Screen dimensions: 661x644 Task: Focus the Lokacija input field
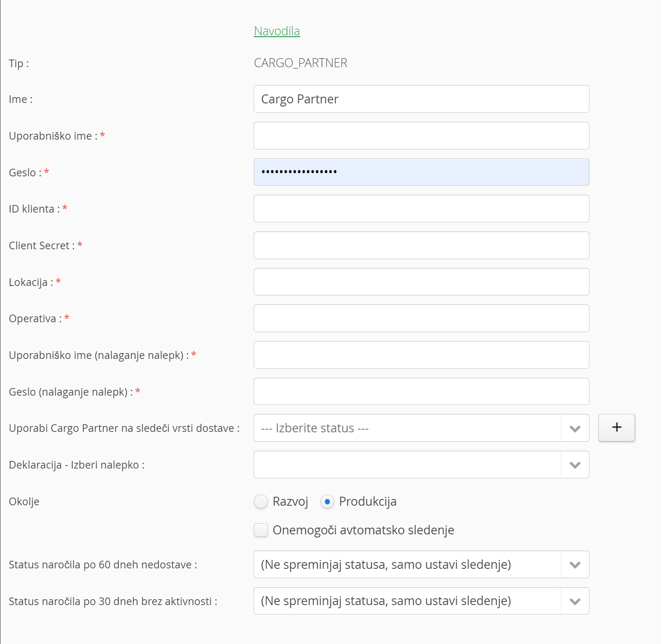point(421,282)
